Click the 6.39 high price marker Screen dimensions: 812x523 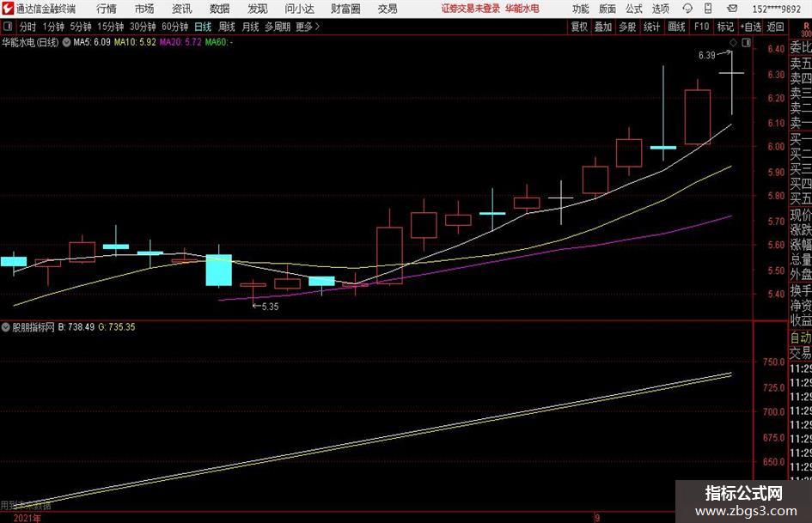pyautogui.click(x=707, y=56)
